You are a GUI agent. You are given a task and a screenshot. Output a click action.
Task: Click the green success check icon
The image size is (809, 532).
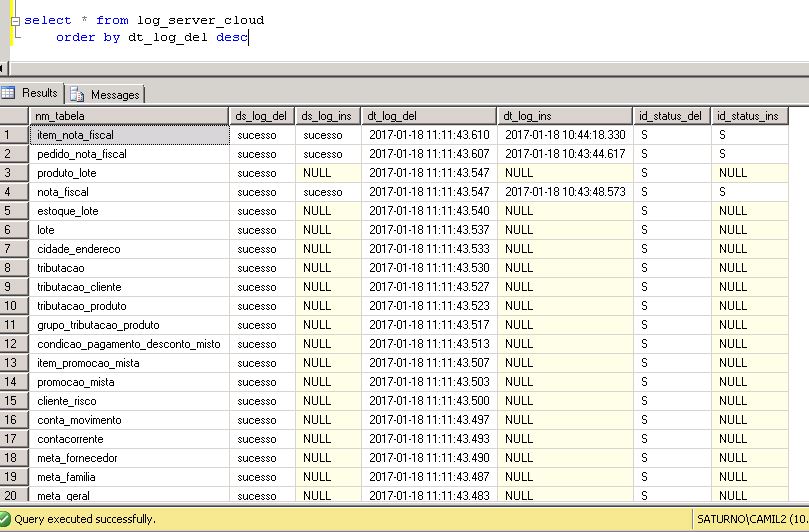pos(5,519)
